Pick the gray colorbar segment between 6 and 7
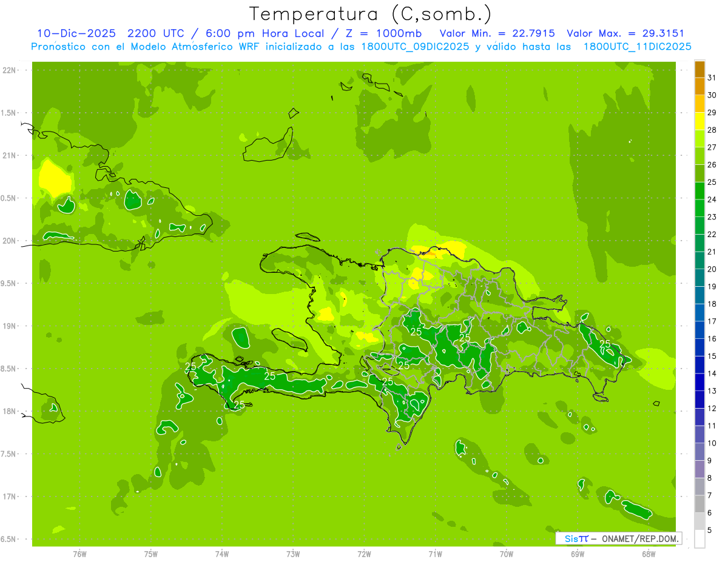The image size is (728, 562). (699, 504)
